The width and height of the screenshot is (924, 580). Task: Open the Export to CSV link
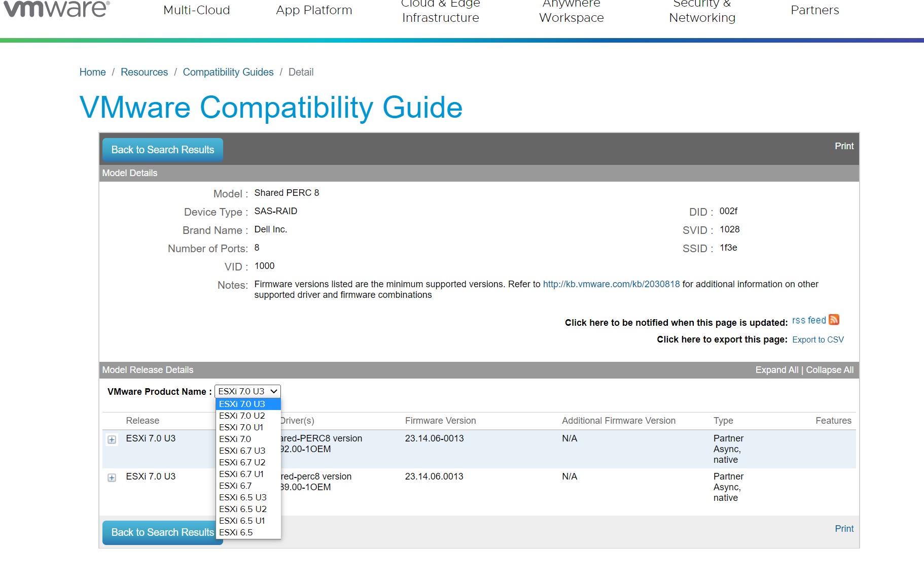pos(818,339)
